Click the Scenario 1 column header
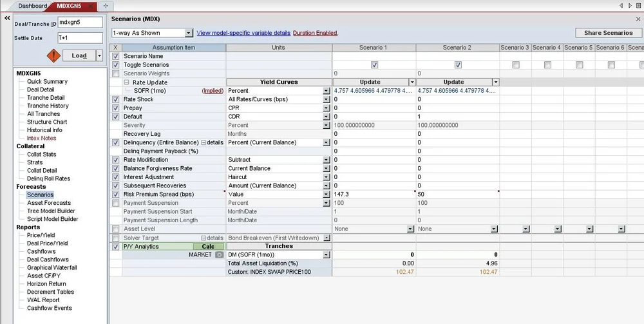The width and height of the screenshot is (644, 324). click(x=374, y=48)
